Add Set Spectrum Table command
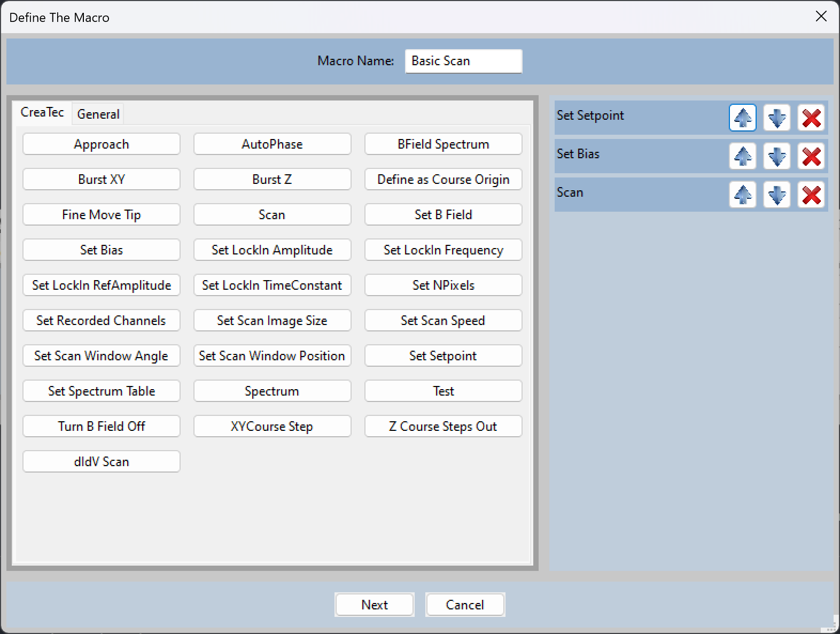The width and height of the screenshot is (840, 634). 102,391
